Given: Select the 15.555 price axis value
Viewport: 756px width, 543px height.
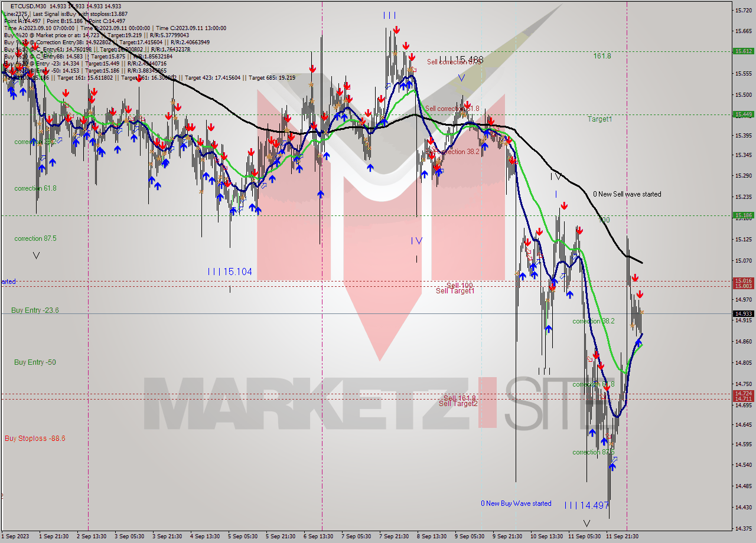Looking at the screenshot, I should coord(743,74).
